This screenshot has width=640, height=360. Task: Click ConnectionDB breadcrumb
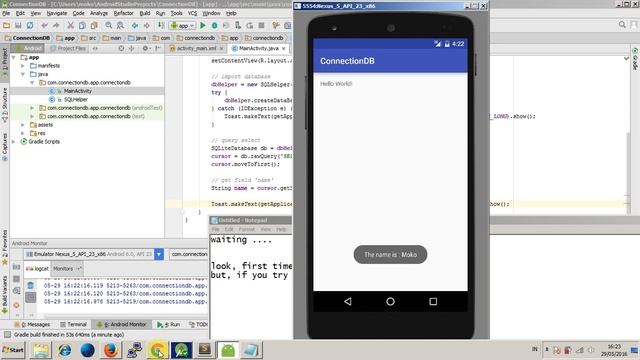[27, 38]
